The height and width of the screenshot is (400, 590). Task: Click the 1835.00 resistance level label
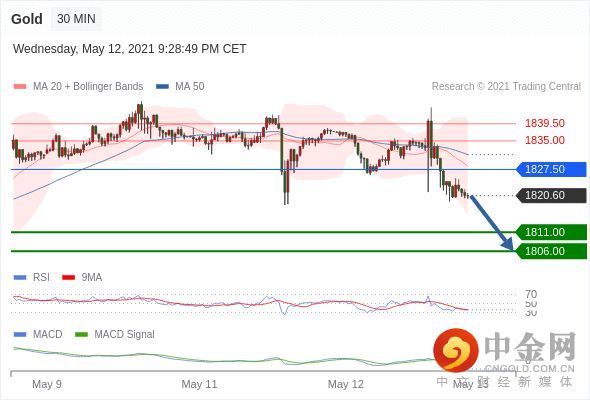(x=545, y=140)
